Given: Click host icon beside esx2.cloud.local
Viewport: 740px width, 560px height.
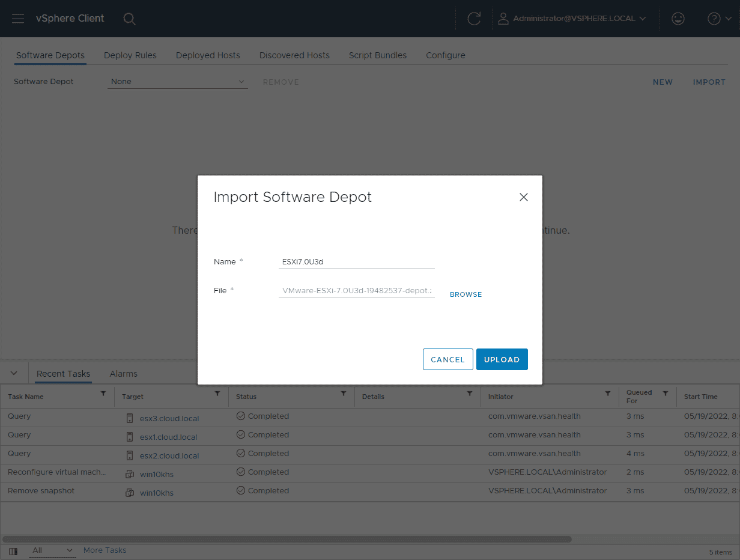Looking at the screenshot, I should click(x=129, y=455).
